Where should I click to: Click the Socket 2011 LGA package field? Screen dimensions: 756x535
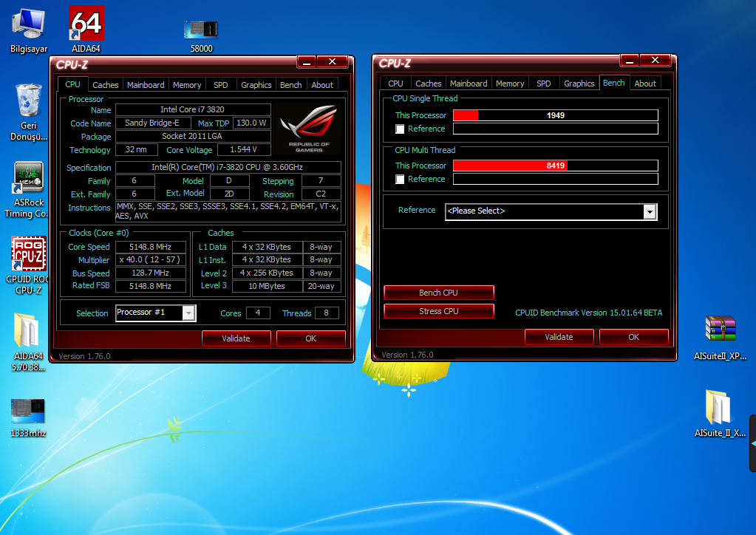pos(193,137)
